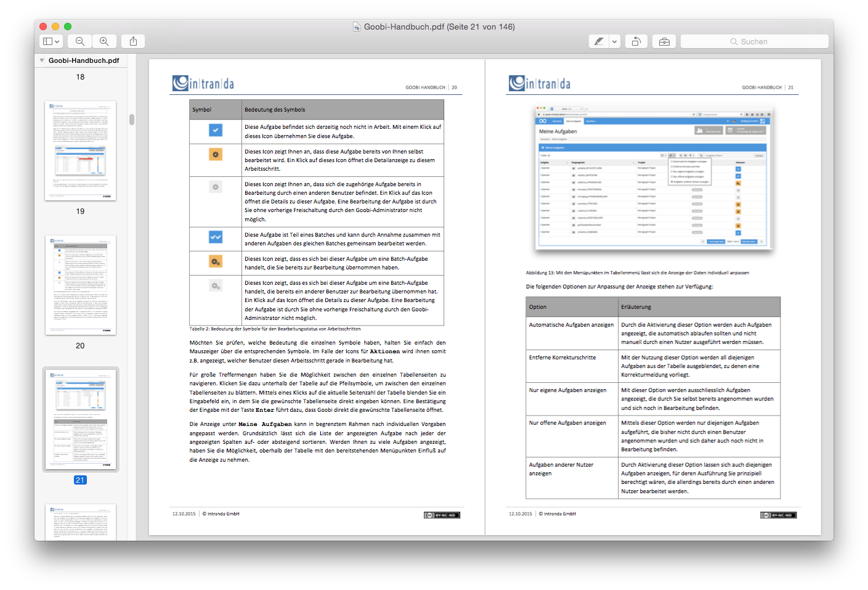
Task: Click the 'Nur offene Aufgaben anzeigen' cell
Action: point(572,436)
